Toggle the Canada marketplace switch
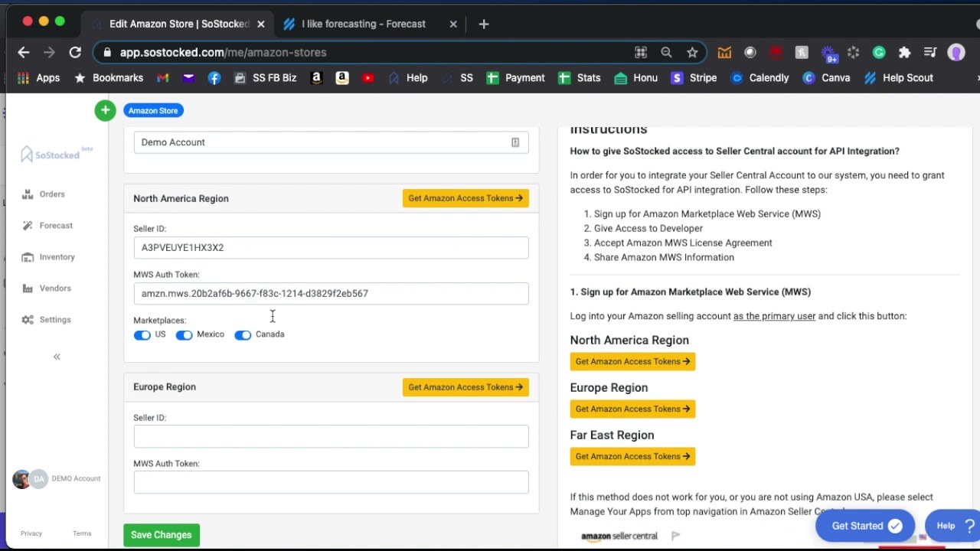The image size is (980, 551). coord(243,335)
